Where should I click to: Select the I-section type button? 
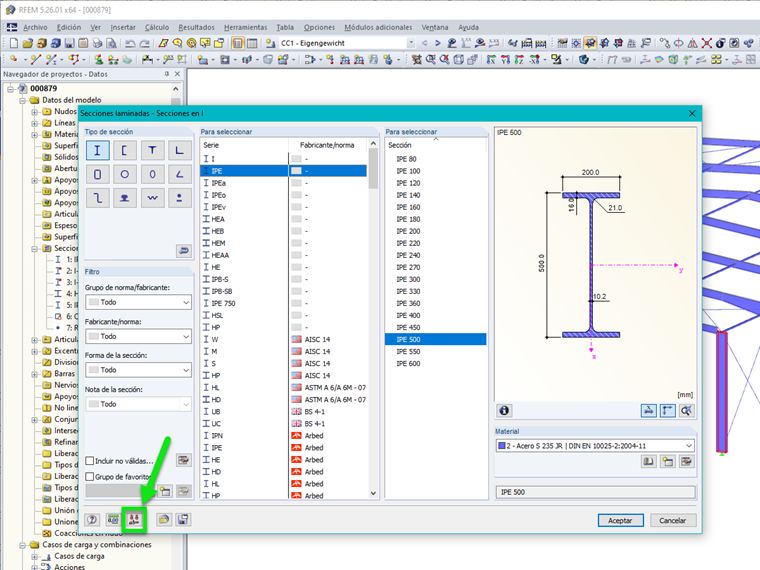tap(97, 150)
